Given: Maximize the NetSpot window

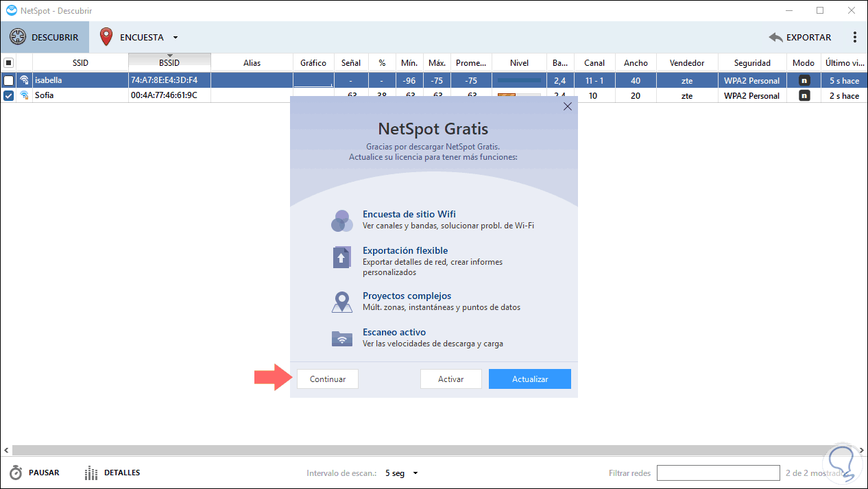Looking at the screenshot, I should 820,10.
